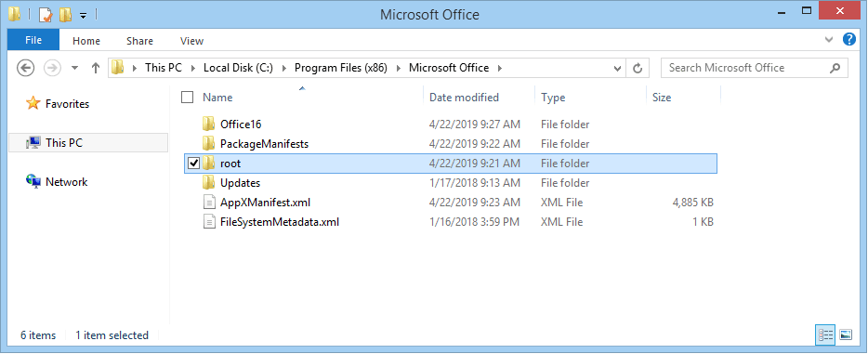Go up one folder level
This screenshot has width=868, height=354.
pyautogui.click(x=95, y=68)
